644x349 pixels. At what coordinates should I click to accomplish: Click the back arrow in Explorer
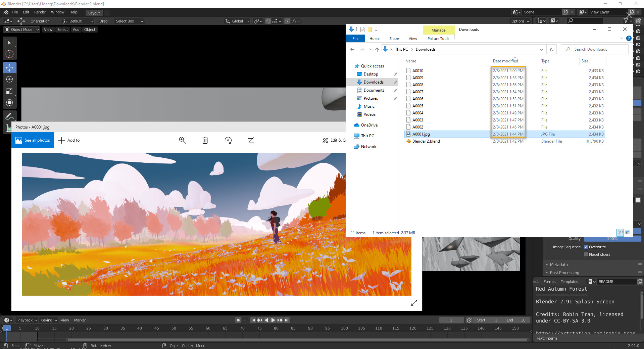(x=352, y=49)
